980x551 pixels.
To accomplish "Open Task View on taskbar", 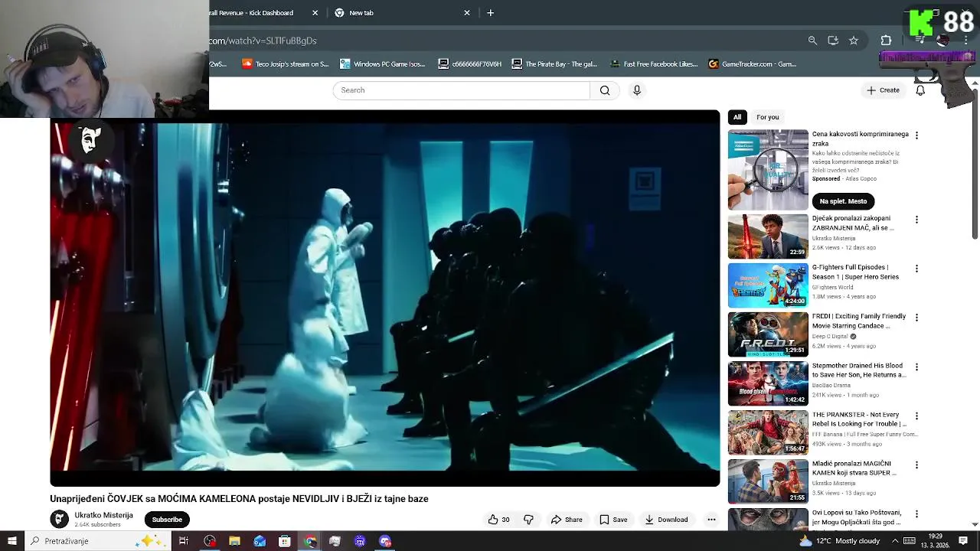I will coord(184,541).
